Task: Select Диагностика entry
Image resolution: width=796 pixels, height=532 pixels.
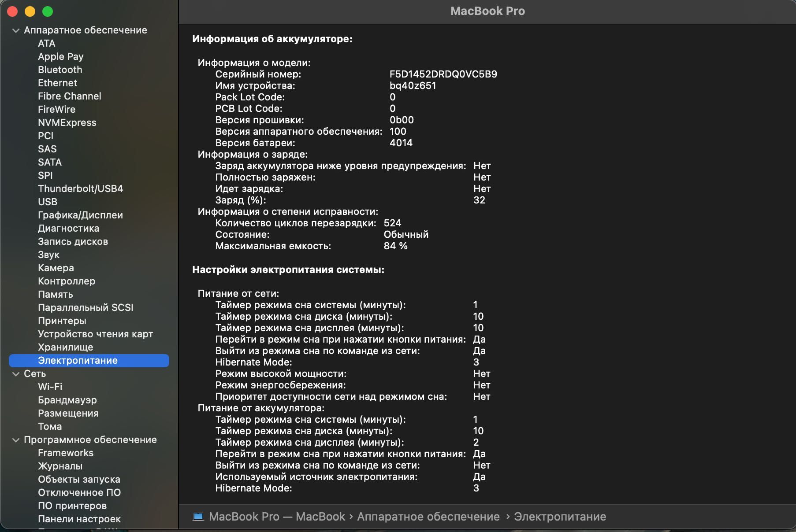Action: pyautogui.click(x=68, y=228)
